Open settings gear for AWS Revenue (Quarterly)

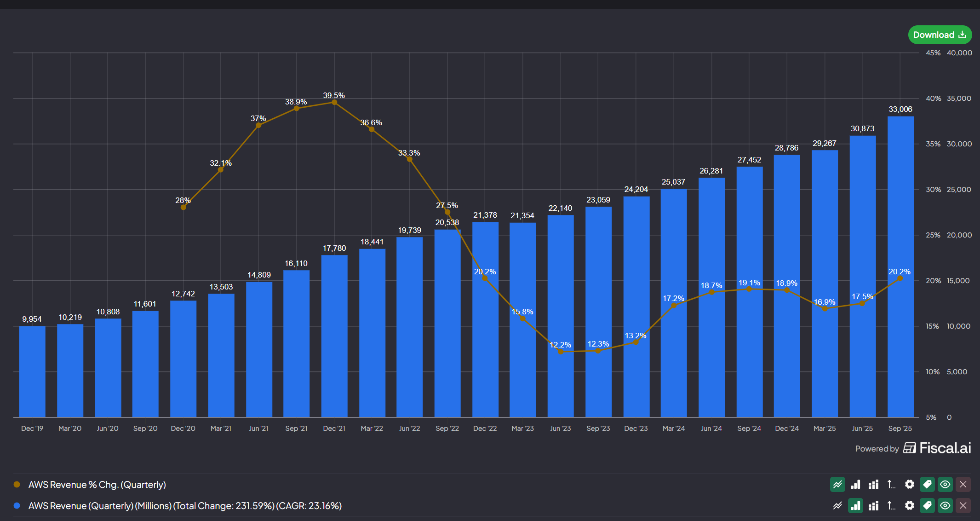click(x=909, y=505)
